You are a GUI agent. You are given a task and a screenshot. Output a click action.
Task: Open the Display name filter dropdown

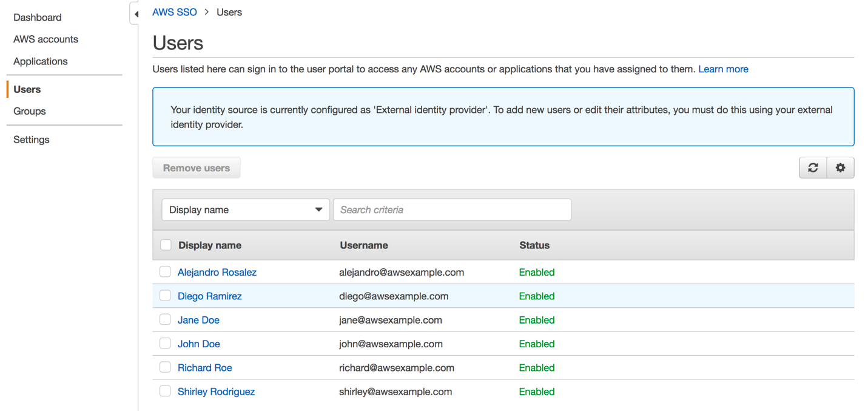click(245, 209)
